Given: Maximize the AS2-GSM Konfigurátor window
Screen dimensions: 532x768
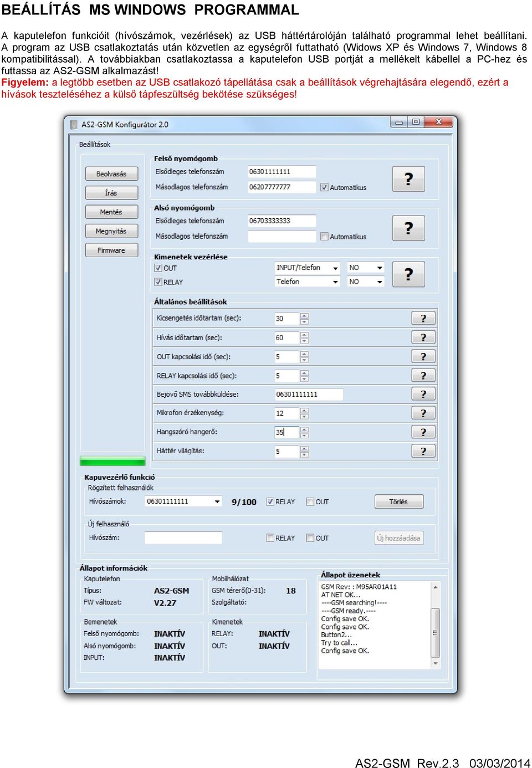Looking at the screenshot, I should pyautogui.click(x=416, y=122).
